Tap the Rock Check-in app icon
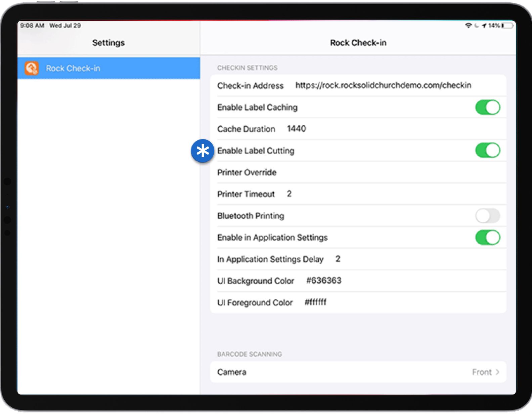Image resolution: width=532 pixels, height=414 pixels. coord(32,68)
